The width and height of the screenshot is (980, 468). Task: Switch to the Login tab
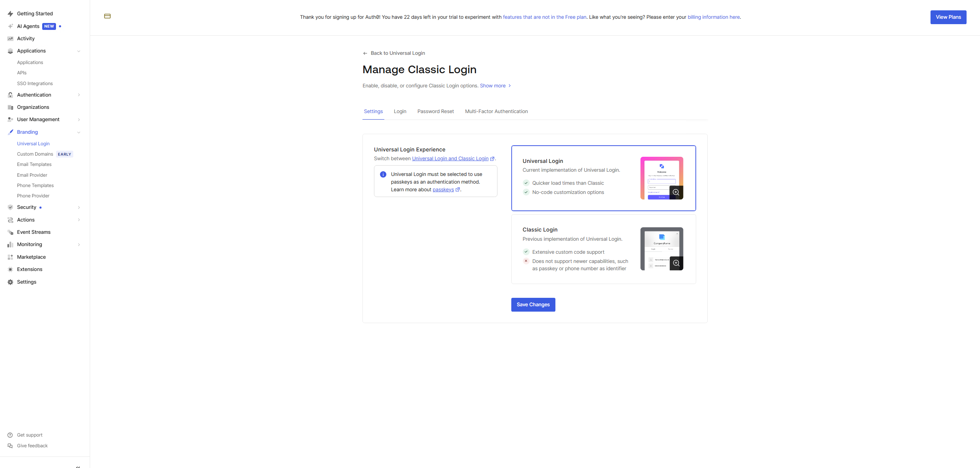click(400, 112)
